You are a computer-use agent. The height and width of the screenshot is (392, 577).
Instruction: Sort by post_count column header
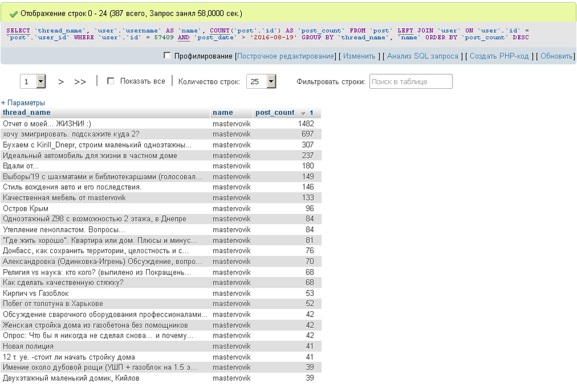pos(275,112)
